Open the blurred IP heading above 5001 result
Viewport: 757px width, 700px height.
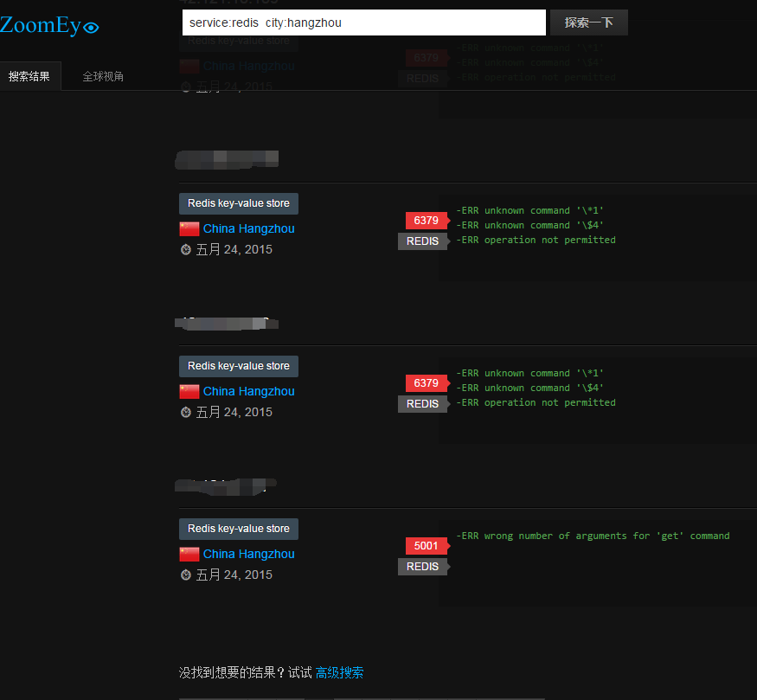tap(227, 488)
